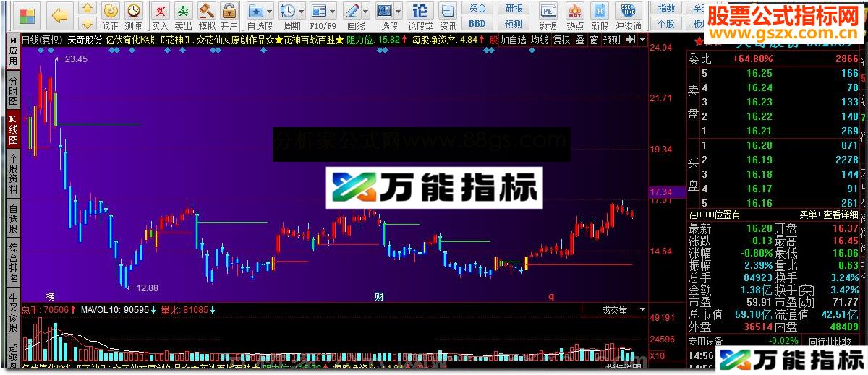Switch to the 牛叉诊股 sidebar tab

(x=13, y=311)
